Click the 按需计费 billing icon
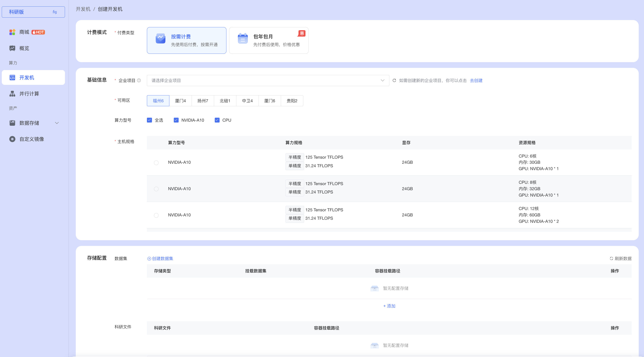 point(161,39)
